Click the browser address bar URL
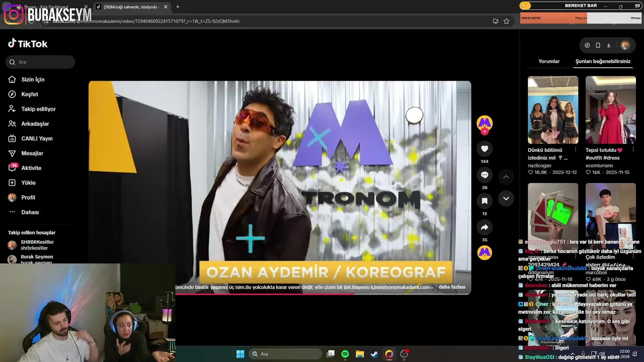644x362 pixels. [146, 21]
